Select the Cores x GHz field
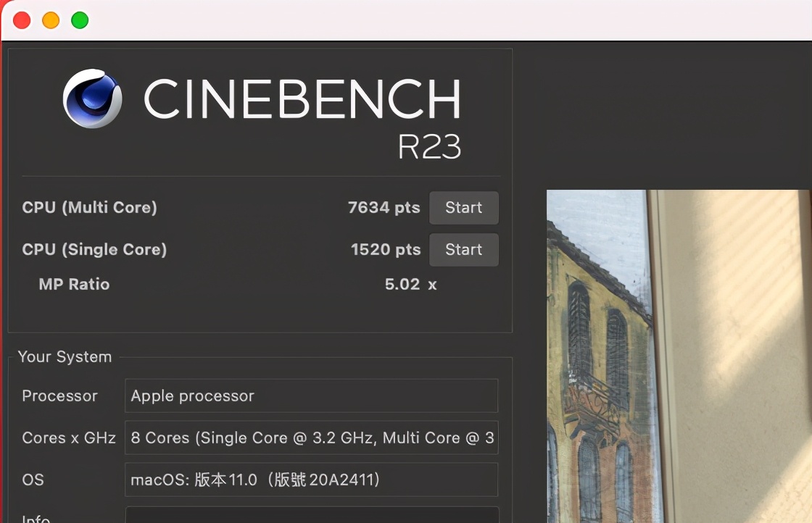 click(311, 438)
